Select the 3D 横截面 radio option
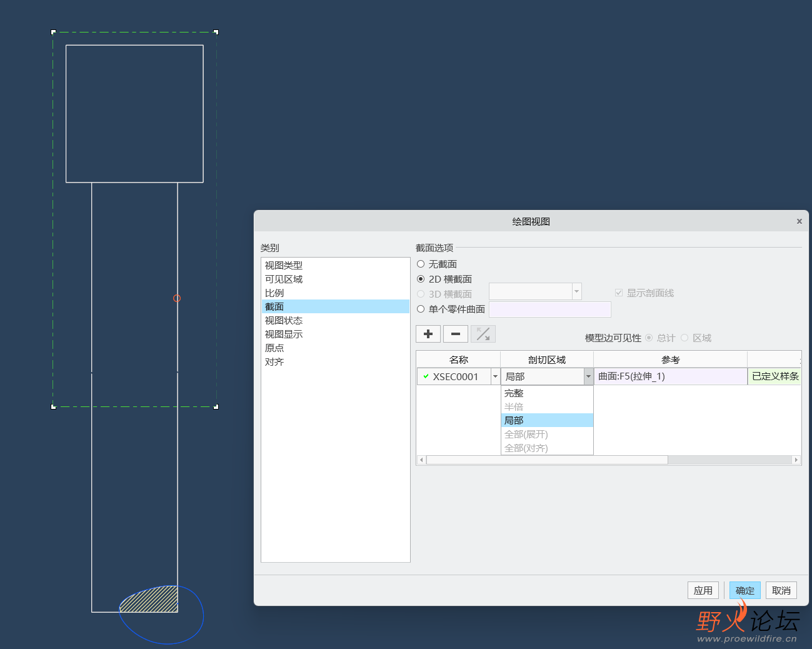Screen dimensions: 812x649 [x=421, y=294]
